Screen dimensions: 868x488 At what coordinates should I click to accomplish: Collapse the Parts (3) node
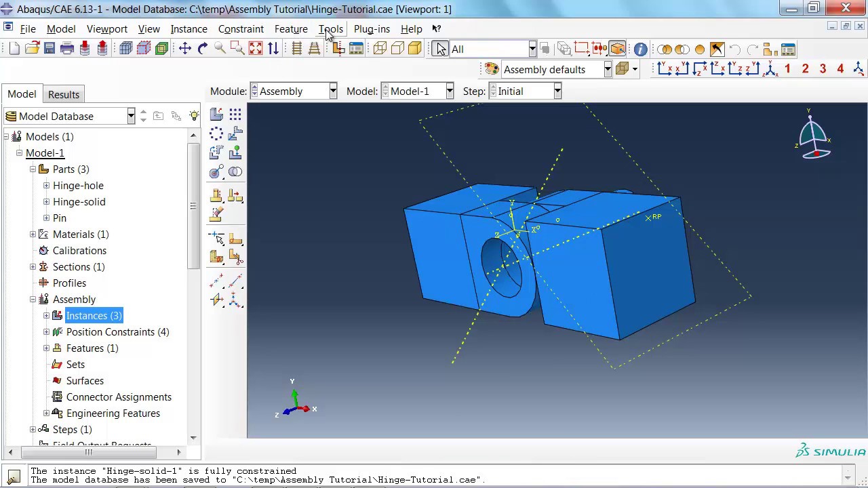33,169
